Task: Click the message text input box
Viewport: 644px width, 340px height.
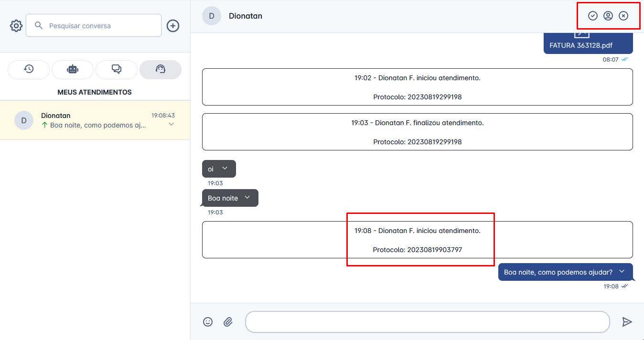Action: pos(427,322)
